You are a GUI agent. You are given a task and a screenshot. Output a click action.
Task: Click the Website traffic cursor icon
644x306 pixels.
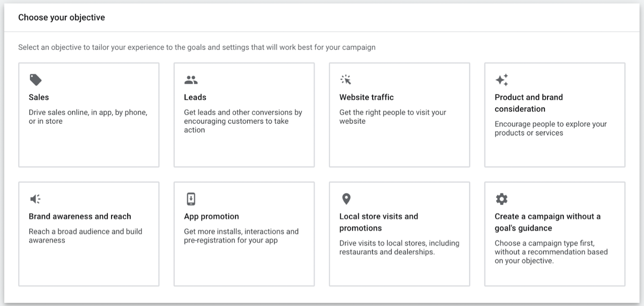click(x=346, y=80)
